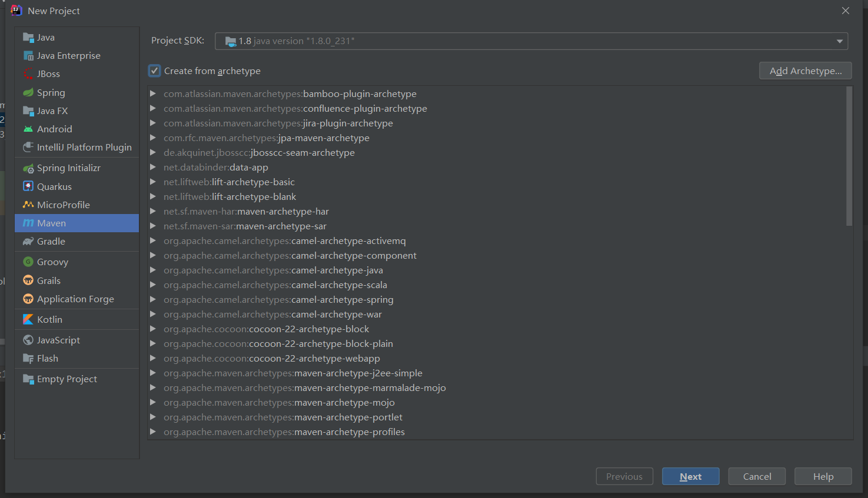Click the Gradle elephant icon

coord(28,241)
